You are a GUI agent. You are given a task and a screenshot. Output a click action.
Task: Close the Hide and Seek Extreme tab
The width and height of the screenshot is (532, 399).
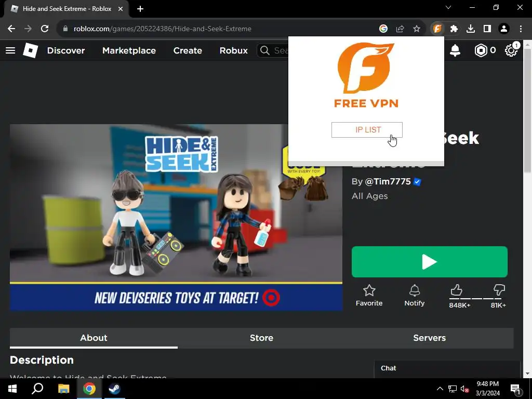(x=121, y=9)
